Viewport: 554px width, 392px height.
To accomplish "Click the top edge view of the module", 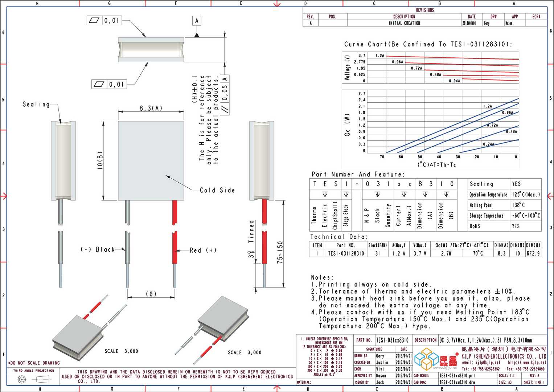I will point(151,49).
